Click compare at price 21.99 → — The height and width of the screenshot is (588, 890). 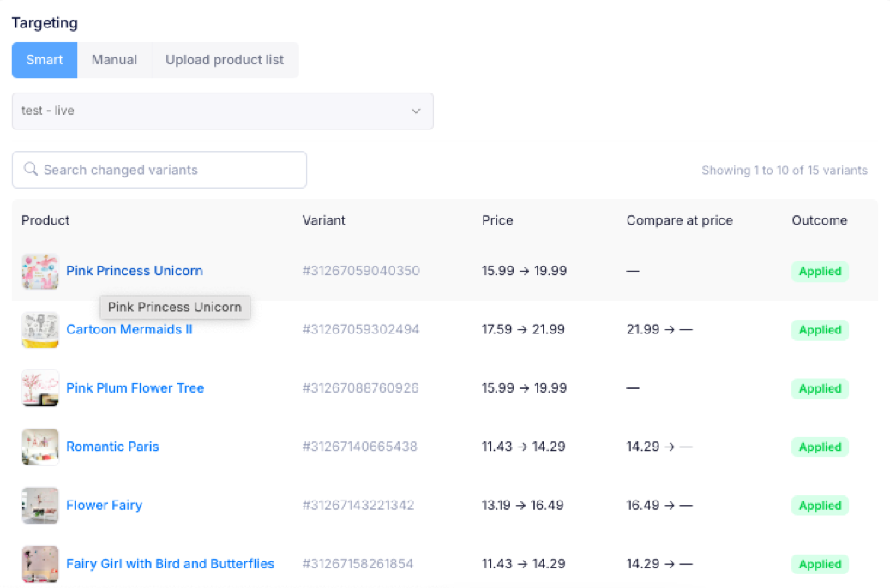click(659, 329)
